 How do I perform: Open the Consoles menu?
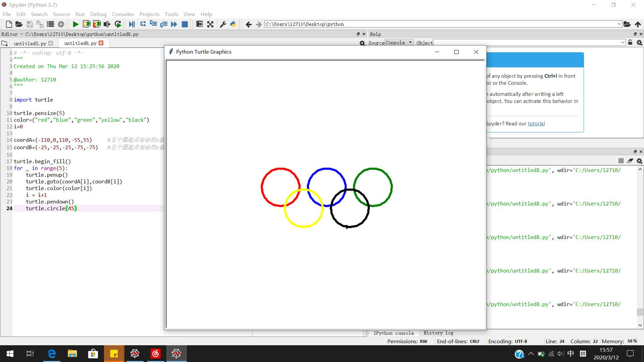(x=122, y=14)
